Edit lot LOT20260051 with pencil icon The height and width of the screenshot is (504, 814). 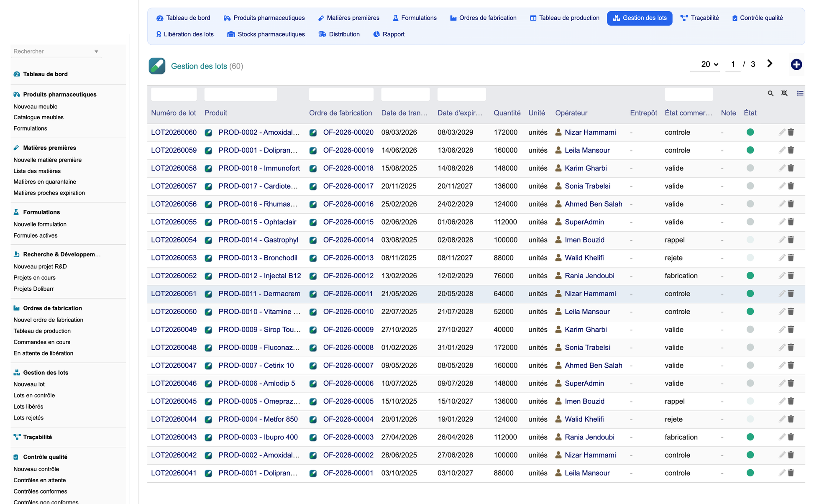click(781, 294)
